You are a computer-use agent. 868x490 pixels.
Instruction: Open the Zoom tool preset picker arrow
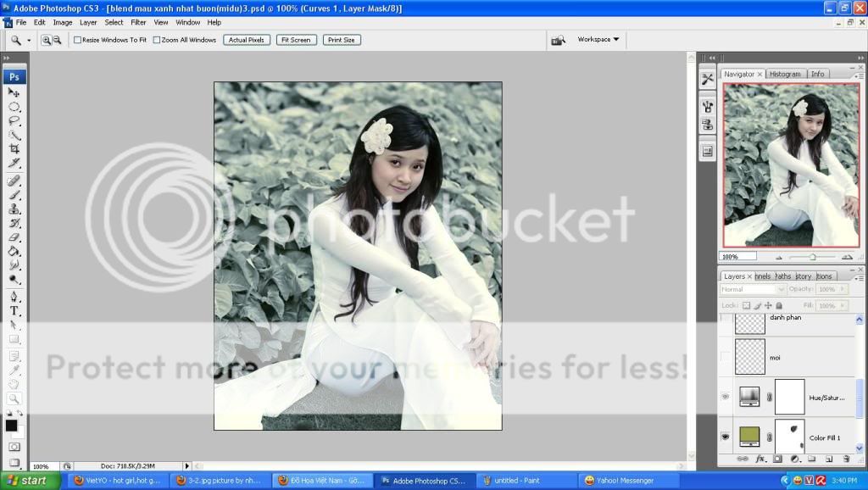(x=29, y=41)
